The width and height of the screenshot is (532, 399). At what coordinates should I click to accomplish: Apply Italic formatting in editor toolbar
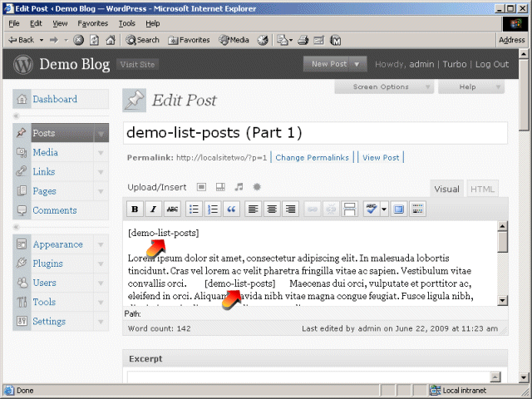pyautogui.click(x=153, y=209)
